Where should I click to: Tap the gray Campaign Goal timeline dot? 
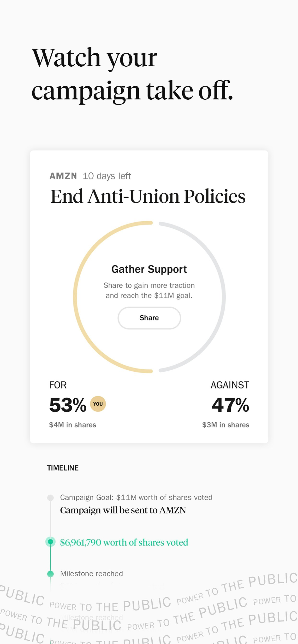pos(50,498)
